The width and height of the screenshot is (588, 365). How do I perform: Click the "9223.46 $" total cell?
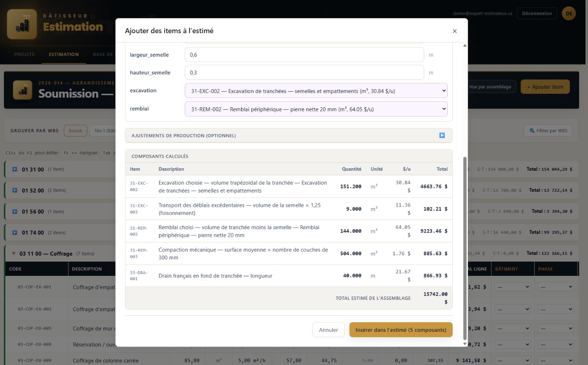tap(434, 231)
